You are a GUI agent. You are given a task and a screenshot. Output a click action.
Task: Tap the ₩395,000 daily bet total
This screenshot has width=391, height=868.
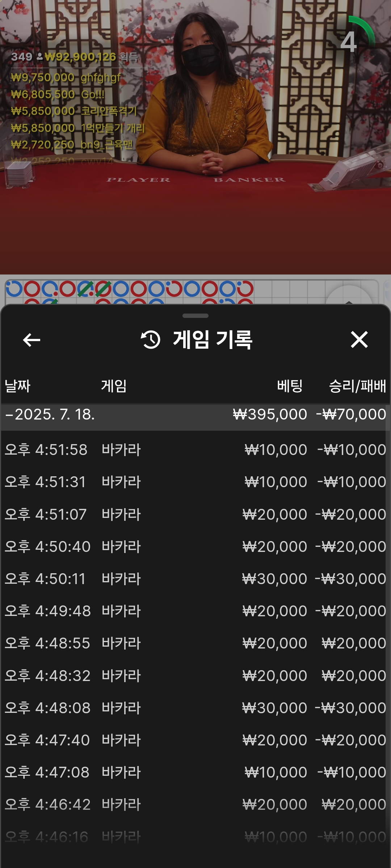point(270,414)
